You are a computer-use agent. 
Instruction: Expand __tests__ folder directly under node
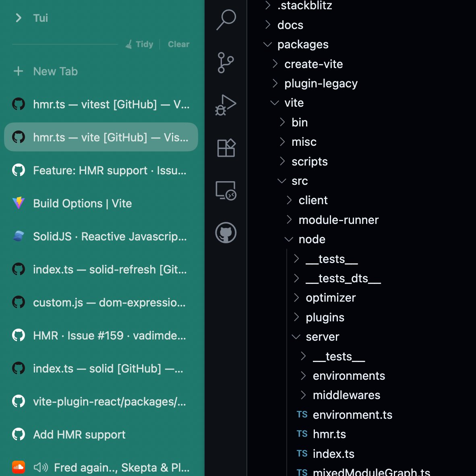pos(296,259)
